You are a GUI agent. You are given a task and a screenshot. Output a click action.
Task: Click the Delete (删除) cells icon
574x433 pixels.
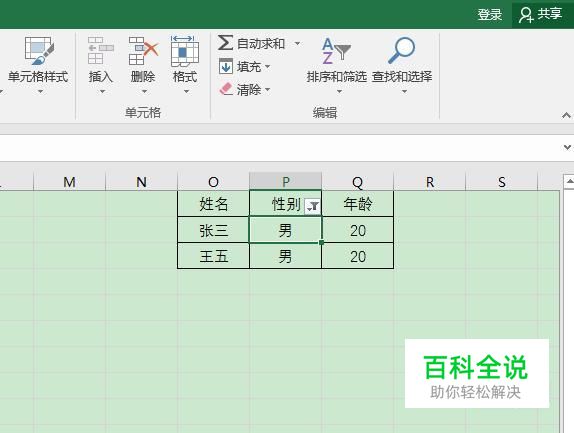coord(143,51)
